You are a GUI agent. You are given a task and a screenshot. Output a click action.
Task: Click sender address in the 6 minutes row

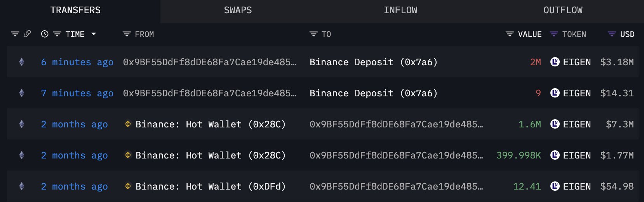[x=209, y=62]
